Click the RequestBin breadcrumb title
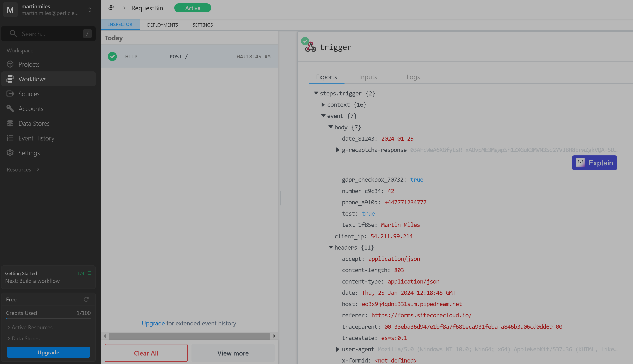This screenshot has height=364, width=633. click(147, 8)
